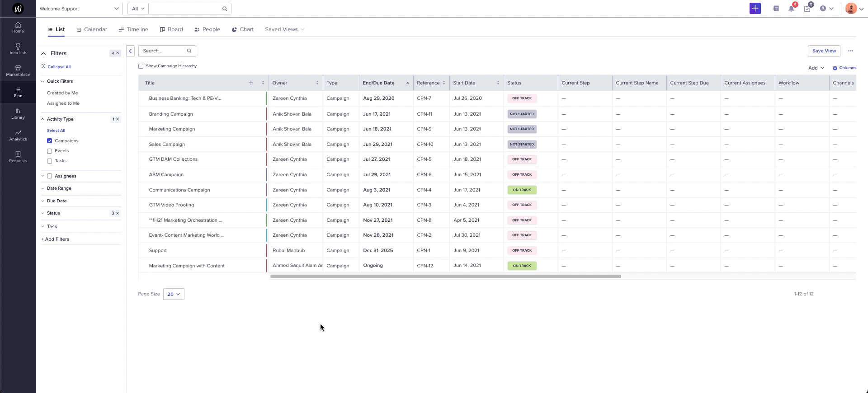Open Analytics in the sidebar
This screenshot has width=868, height=393.
(18, 136)
